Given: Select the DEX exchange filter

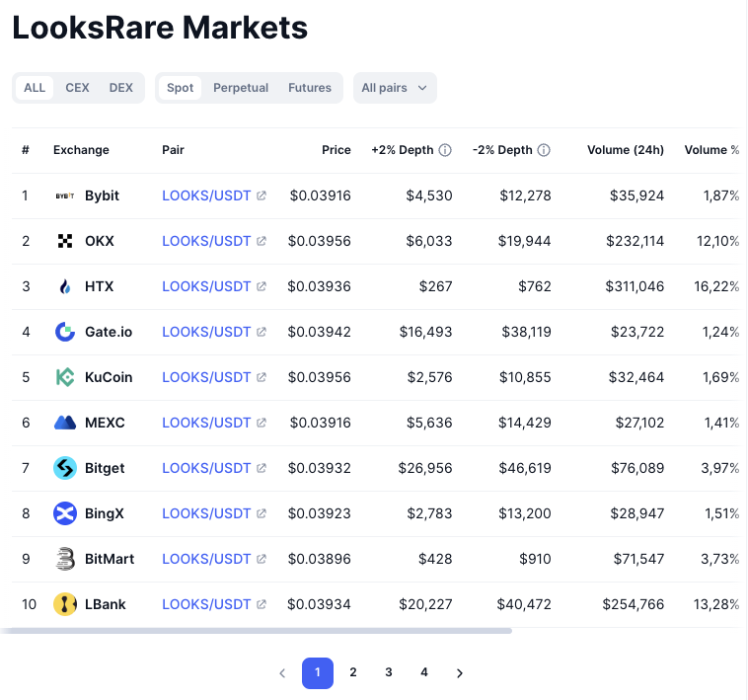Looking at the screenshot, I should point(120,88).
